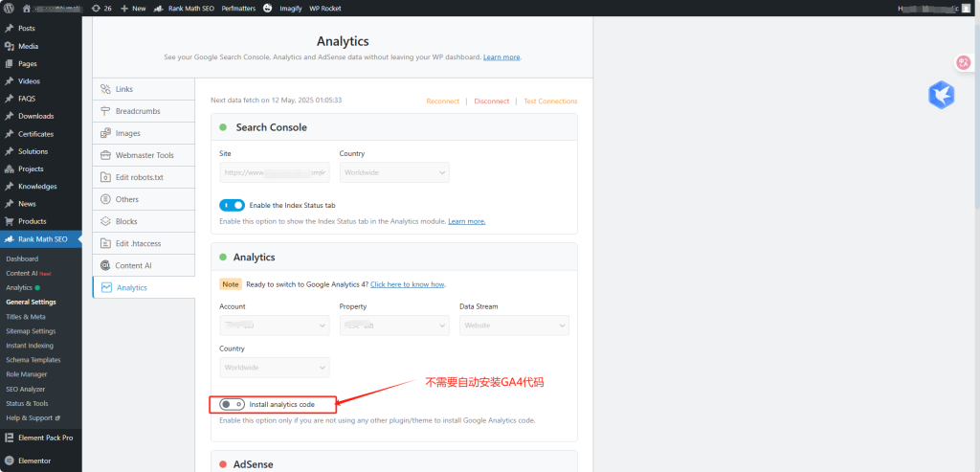Open the Perfmatters admin bar menu
Screen dimensions: 980x472
pos(238,9)
